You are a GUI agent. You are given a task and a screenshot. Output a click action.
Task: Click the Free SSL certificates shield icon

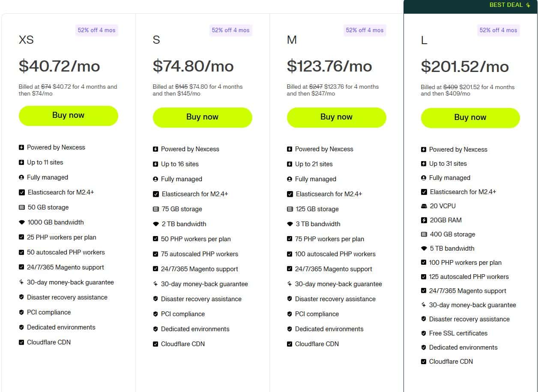[x=424, y=333]
